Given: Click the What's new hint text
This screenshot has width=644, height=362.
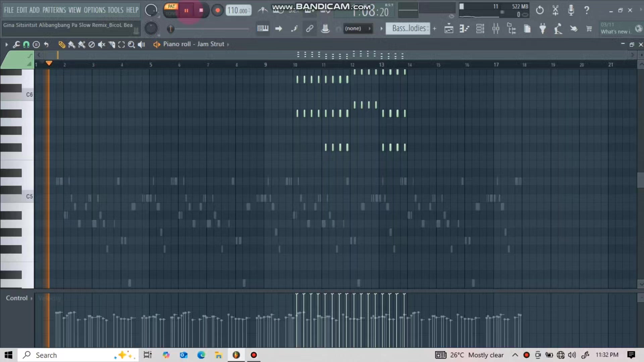Looking at the screenshot, I should [616, 32].
